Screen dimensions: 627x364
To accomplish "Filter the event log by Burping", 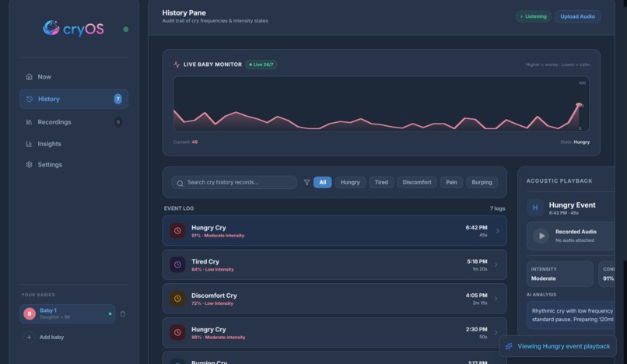I will point(482,183).
